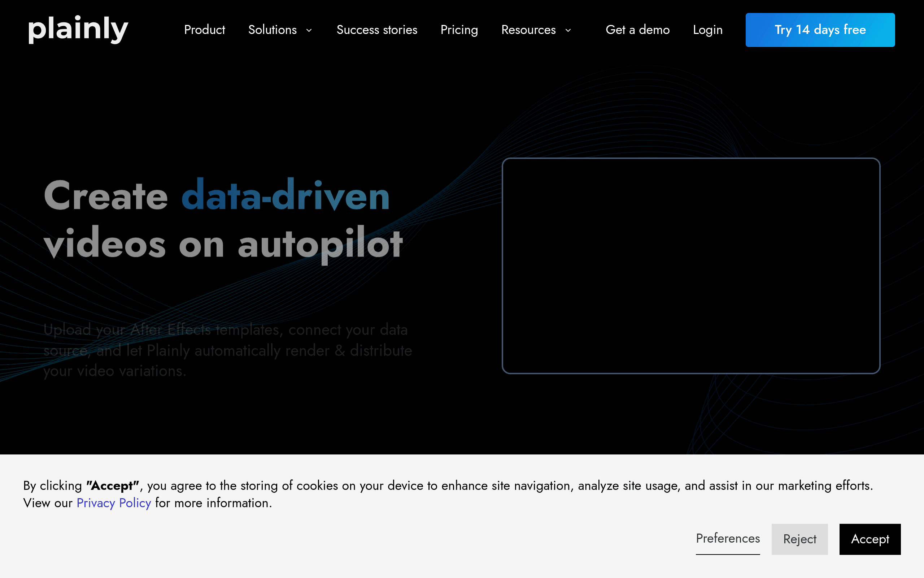The image size is (924, 578).
Task: Open cookie Preferences
Action: (728, 539)
